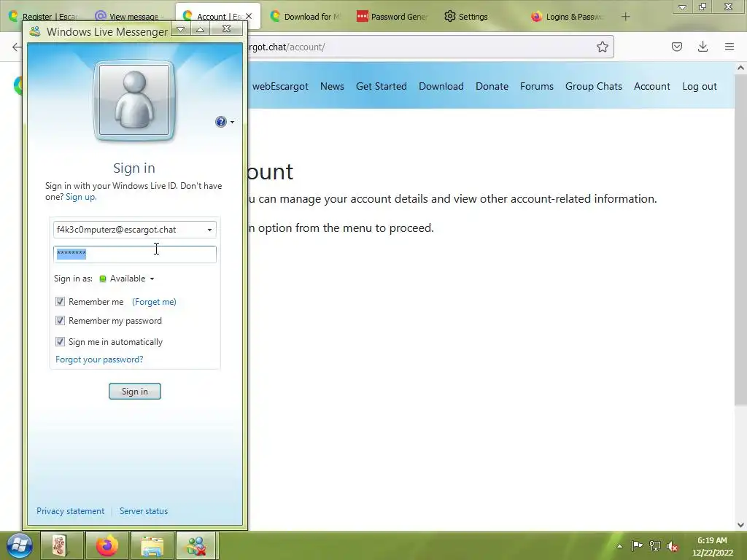Click the Sign up link
Screen dimensions: 747x560
[80, 197]
